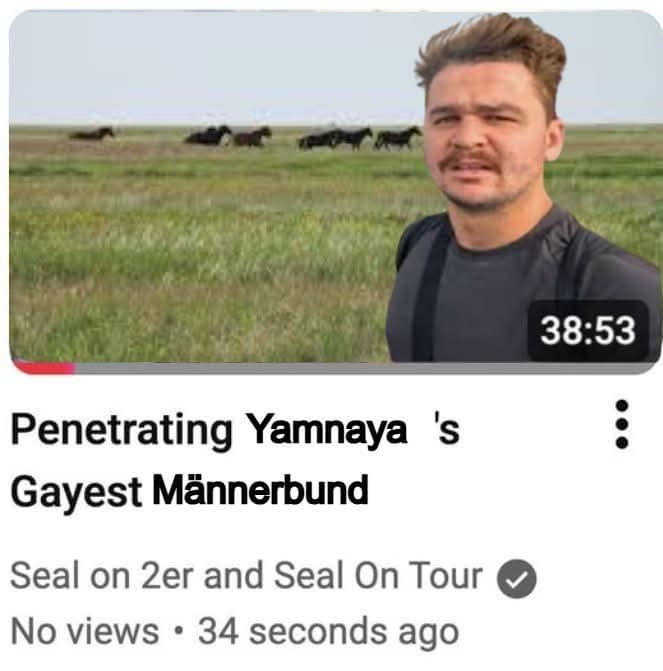Image resolution: width=663 pixels, height=671 pixels.
Task: Click the 38:53 duration badge
Action: 588,331
